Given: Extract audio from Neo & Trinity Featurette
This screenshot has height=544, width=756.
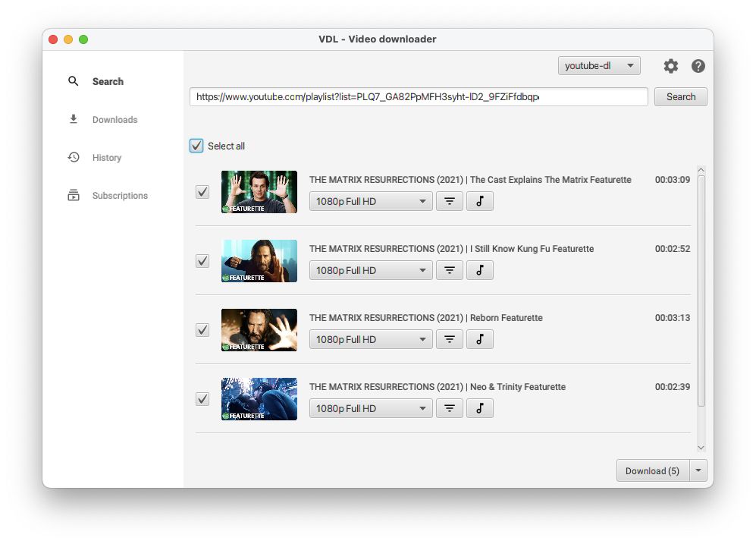Looking at the screenshot, I should pos(479,408).
